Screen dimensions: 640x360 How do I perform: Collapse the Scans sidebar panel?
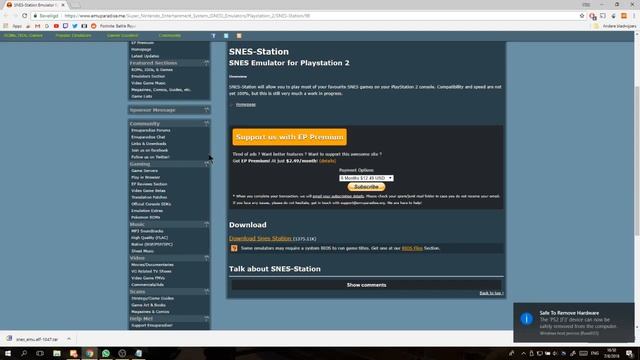point(207,291)
